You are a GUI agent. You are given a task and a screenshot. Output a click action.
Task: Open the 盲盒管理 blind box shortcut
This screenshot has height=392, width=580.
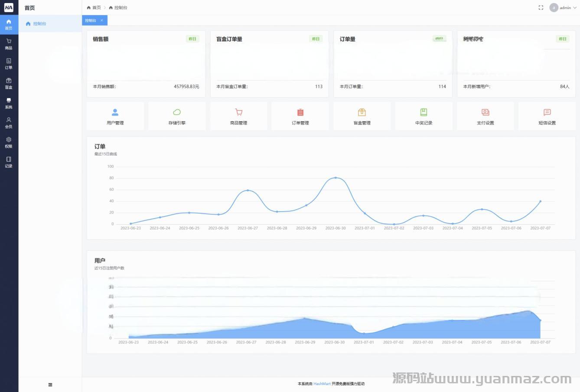pyautogui.click(x=362, y=116)
